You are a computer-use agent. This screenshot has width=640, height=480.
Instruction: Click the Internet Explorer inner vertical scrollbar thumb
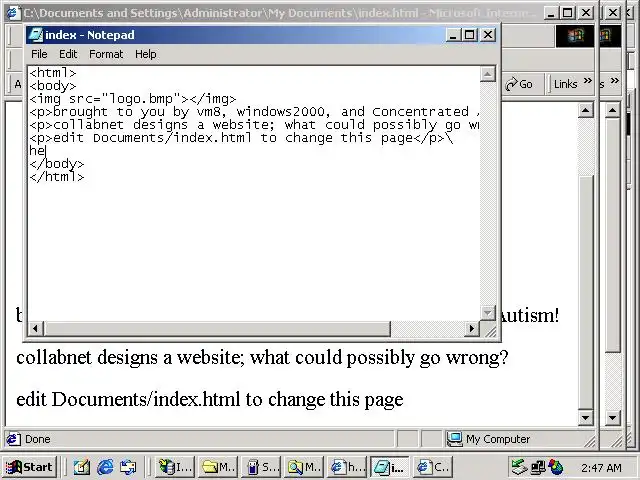pyautogui.click(x=586, y=292)
